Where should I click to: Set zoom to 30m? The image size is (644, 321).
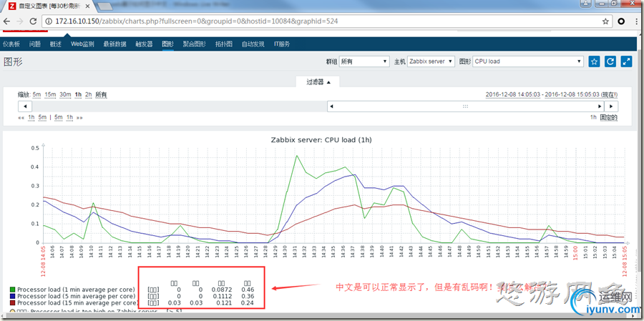(65, 94)
